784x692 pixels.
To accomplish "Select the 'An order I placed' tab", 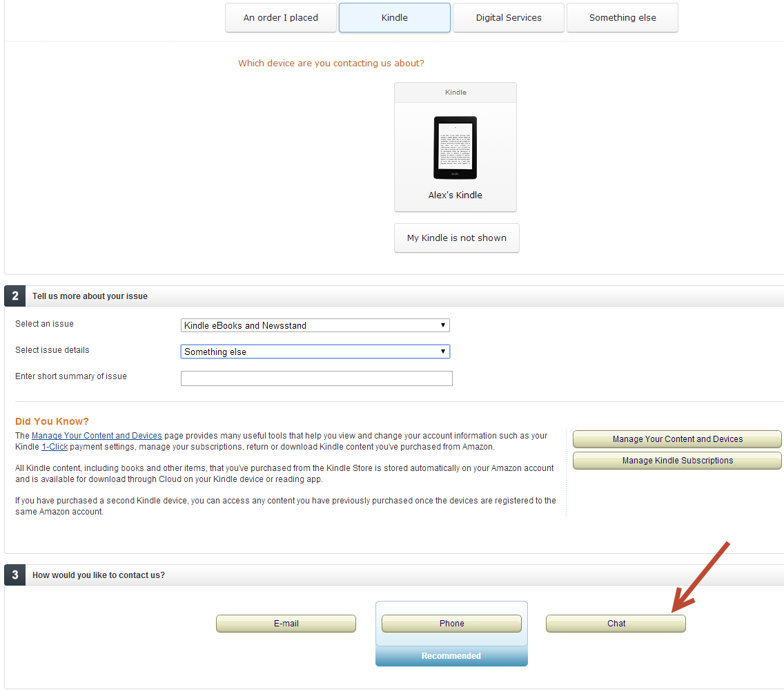I will click(x=280, y=17).
